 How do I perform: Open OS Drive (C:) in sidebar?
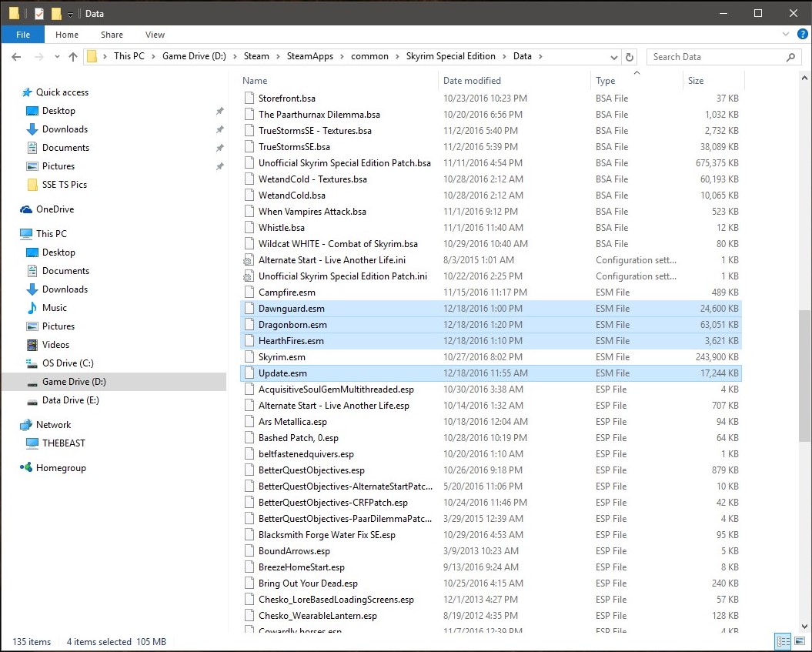pos(68,363)
